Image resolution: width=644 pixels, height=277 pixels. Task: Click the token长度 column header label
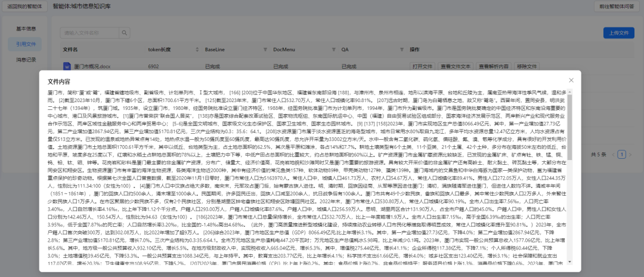click(x=159, y=50)
